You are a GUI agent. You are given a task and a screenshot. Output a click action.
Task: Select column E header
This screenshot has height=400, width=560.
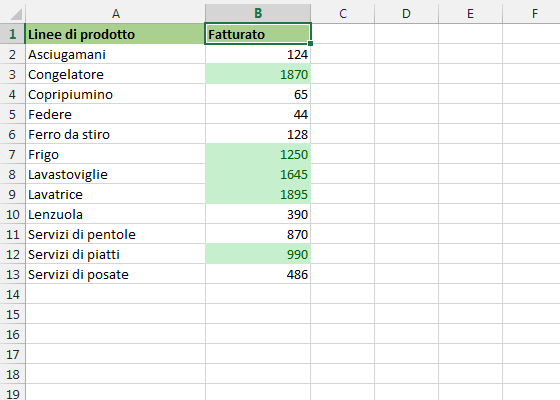coord(470,14)
